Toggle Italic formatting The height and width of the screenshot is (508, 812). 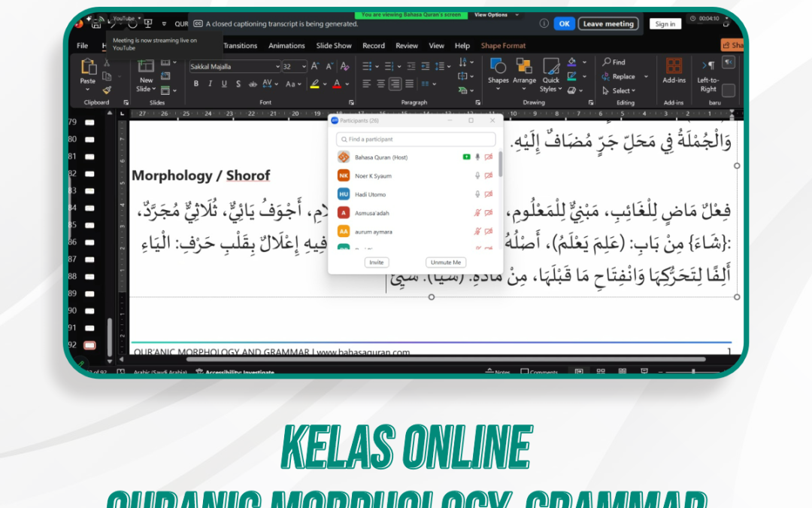tap(210, 84)
